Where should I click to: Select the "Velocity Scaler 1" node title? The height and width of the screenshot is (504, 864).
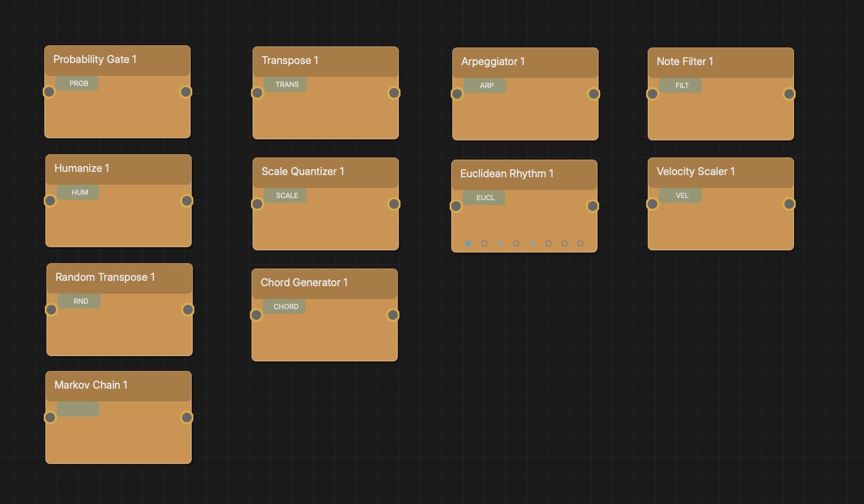coord(696,171)
